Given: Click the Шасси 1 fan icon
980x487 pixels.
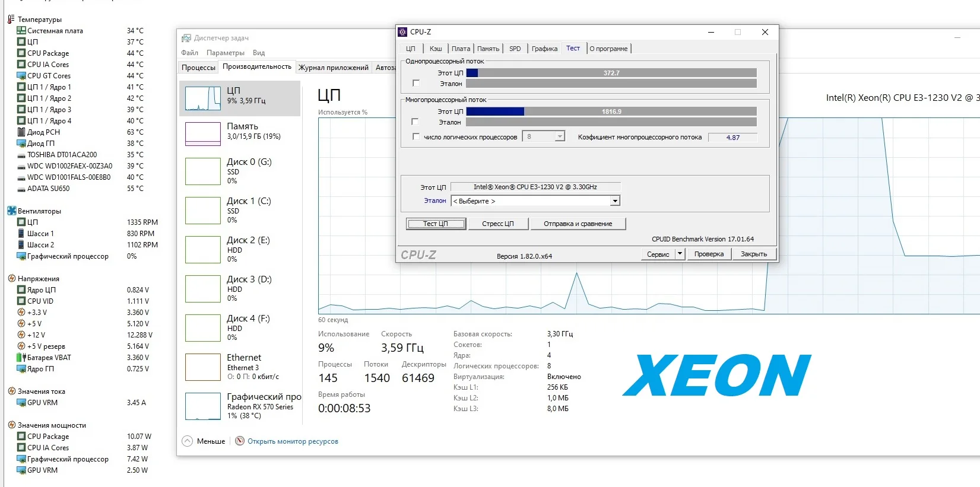Looking at the screenshot, I should (21, 233).
